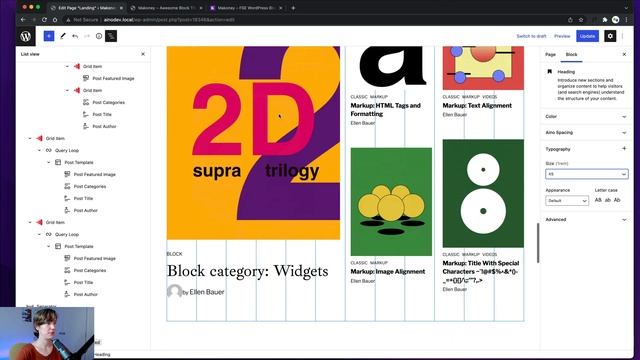Undo the last change
This screenshot has width=640, height=360.
pos(75,36)
